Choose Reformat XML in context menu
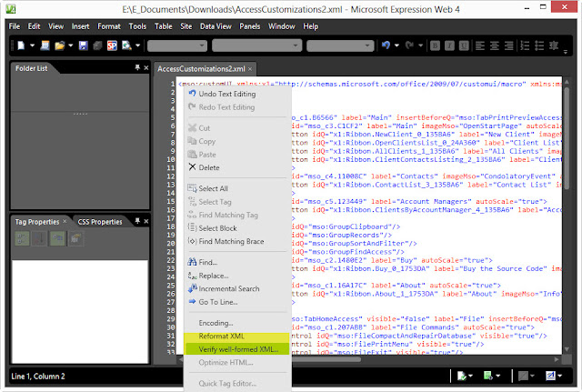The image size is (582, 392). pyautogui.click(x=236, y=336)
